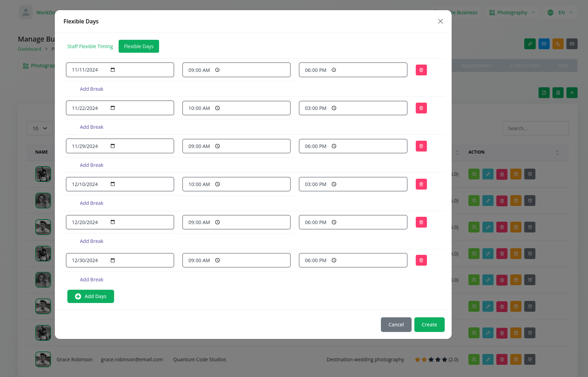
Task: Open the Photography business dropdown
Action: (x=512, y=13)
